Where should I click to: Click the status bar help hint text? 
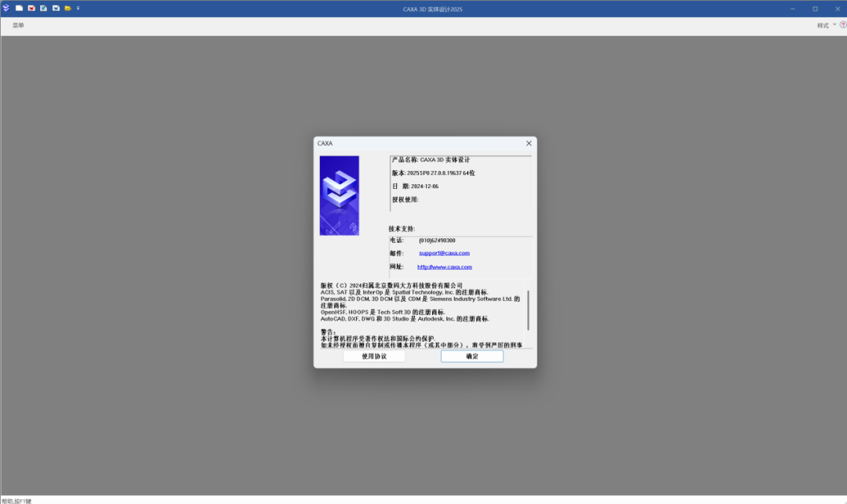16,501
